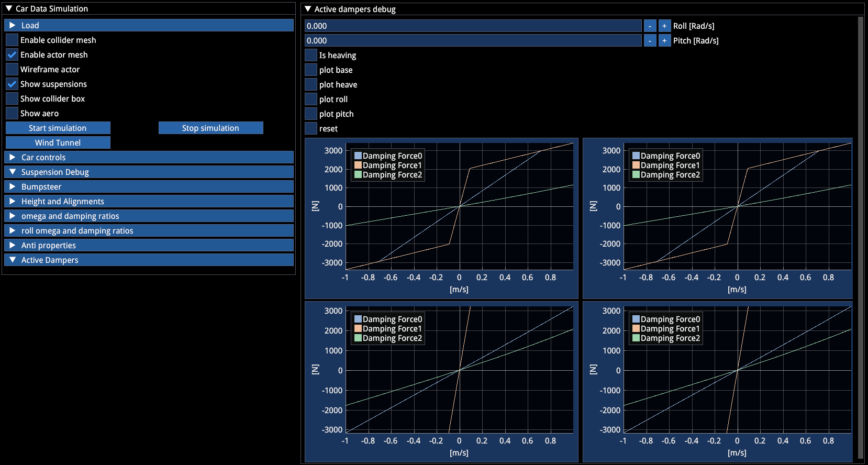Toggle Damping Force2 swatch in top-right plot
This screenshot has height=465, width=868.
(636, 174)
